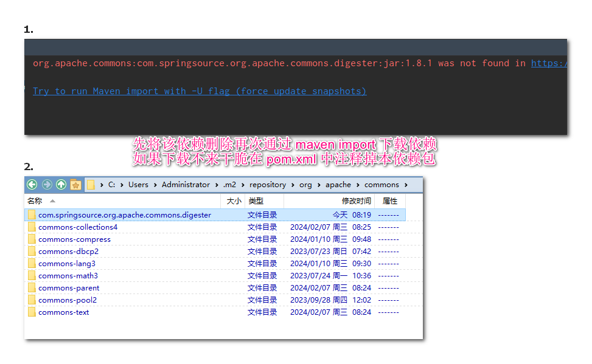Open the 'Try to run Maven import with -U flag' link
This screenshot has height=364, width=592.
click(200, 91)
